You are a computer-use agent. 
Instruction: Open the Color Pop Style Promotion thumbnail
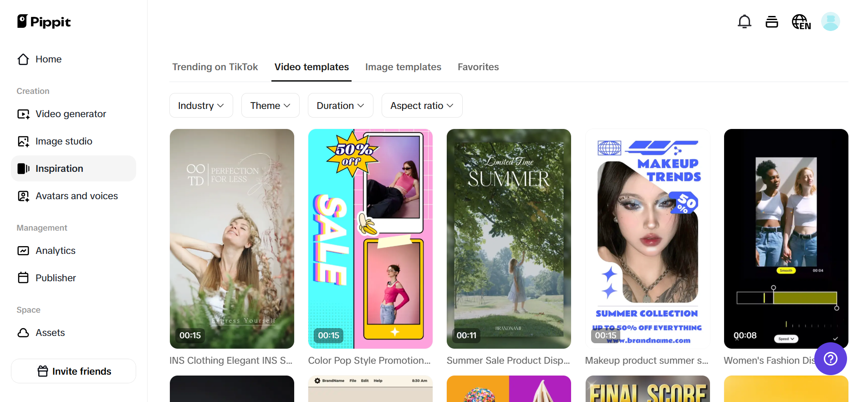tap(370, 239)
